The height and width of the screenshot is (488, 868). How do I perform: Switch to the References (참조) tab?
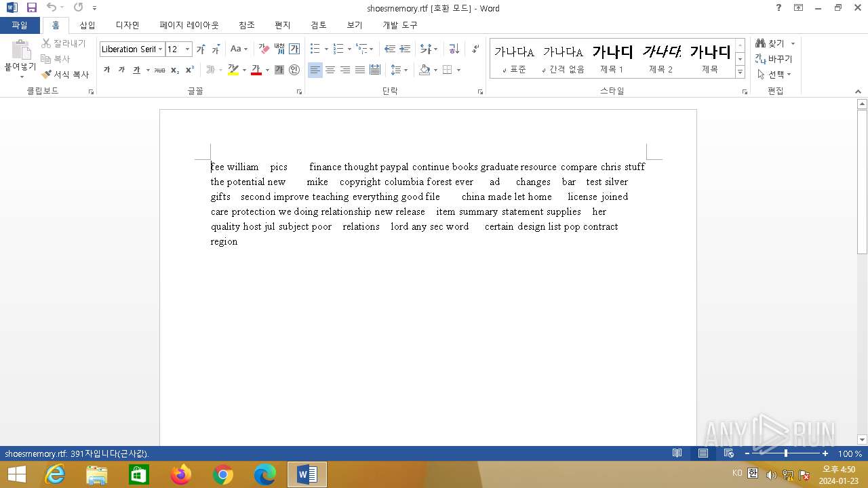pyautogui.click(x=247, y=25)
